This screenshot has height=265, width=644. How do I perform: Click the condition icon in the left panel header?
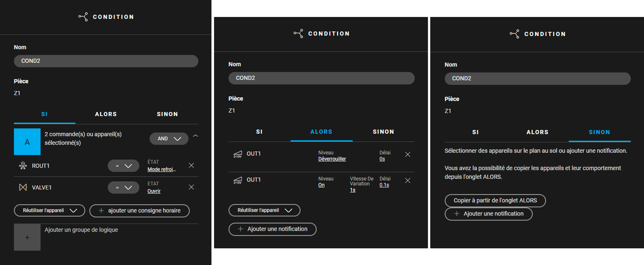pyautogui.click(x=83, y=17)
